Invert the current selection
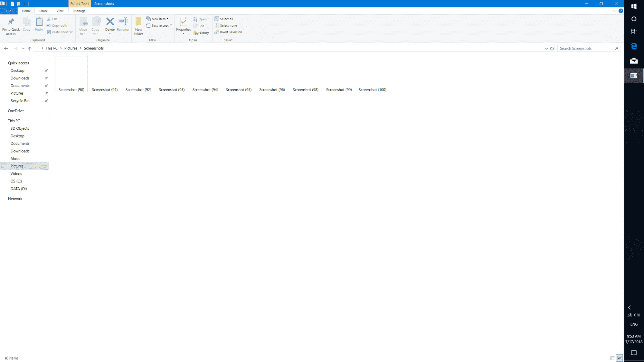Screen dimensions: 644x362 tap(228, 32)
